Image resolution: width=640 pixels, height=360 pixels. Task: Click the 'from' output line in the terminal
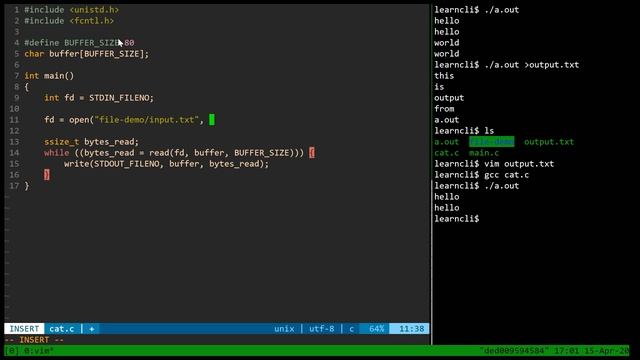click(x=444, y=109)
